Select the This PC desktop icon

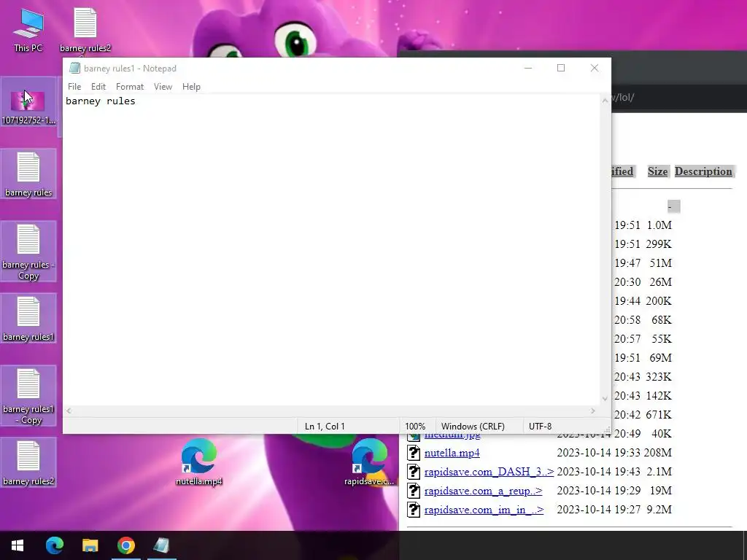click(x=28, y=29)
